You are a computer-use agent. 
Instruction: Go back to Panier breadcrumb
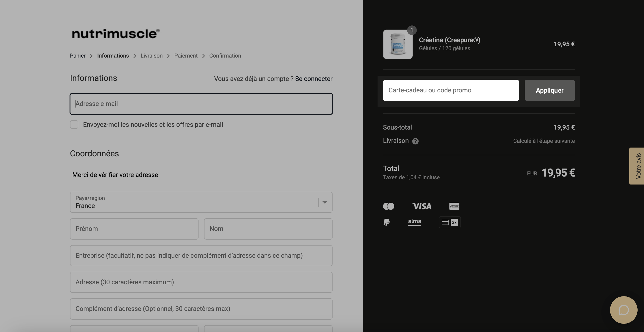78,56
